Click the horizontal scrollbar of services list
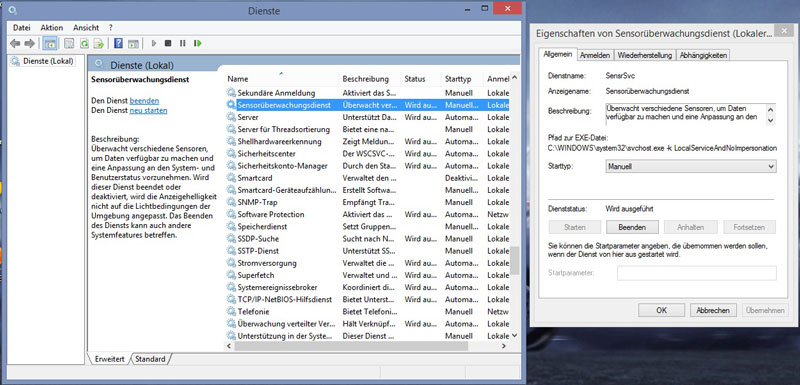800x385 pixels. point(352,346)
